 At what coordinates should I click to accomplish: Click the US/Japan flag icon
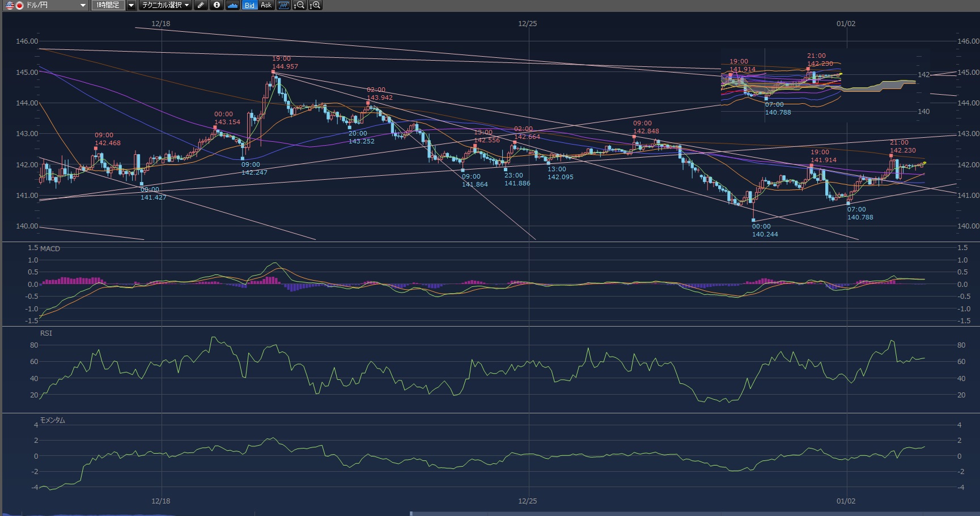[14, 5]
